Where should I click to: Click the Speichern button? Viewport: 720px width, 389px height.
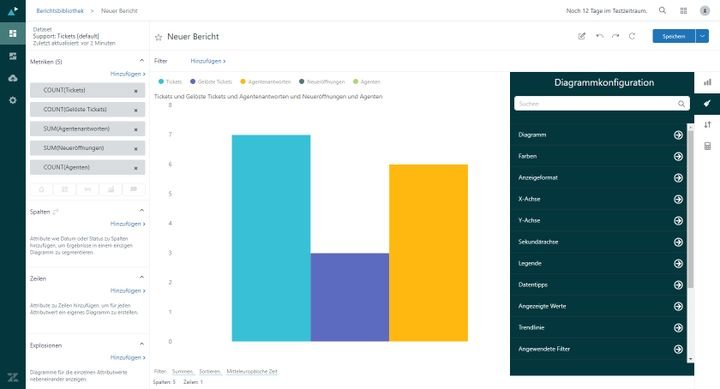[674, 36]
